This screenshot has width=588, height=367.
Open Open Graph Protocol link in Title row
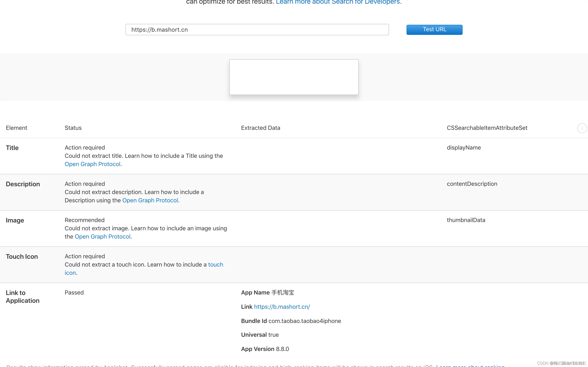[92, 164]
